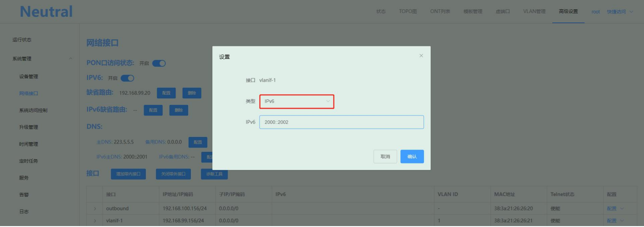Click the 增加带内接口 button
Viewport: 644px width, 227px height.
128,174
